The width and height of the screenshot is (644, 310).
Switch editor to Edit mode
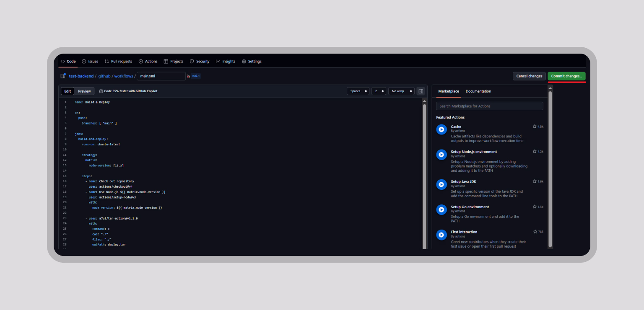point(68,91)
